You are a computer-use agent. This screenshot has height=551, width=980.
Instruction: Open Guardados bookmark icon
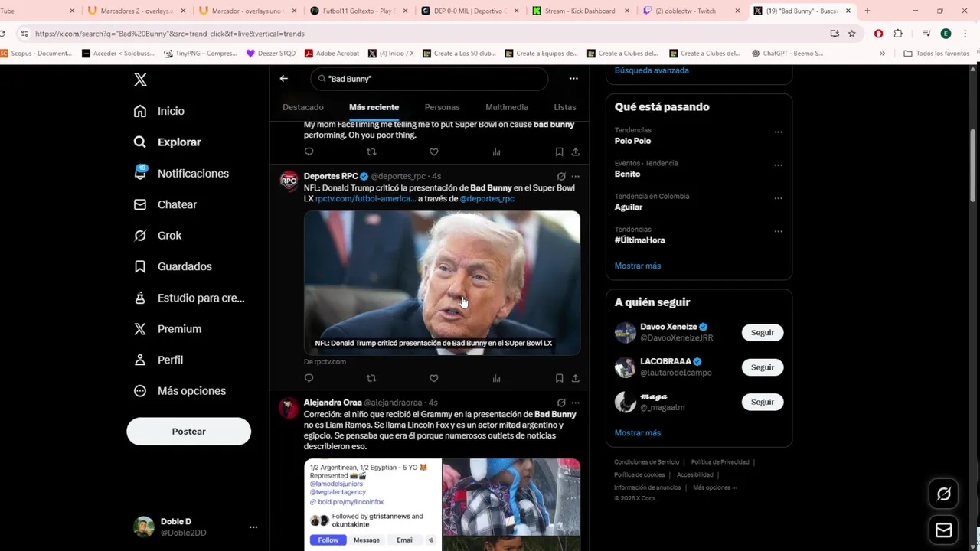(x=140, y=266)
